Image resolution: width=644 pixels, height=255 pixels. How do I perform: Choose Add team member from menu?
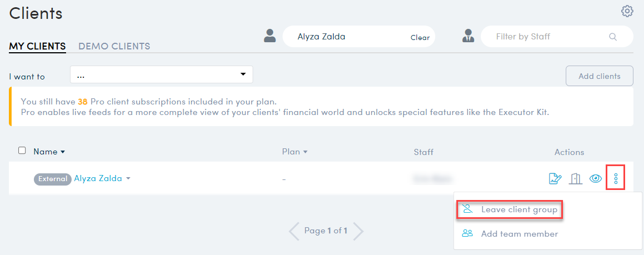[510, 234]
